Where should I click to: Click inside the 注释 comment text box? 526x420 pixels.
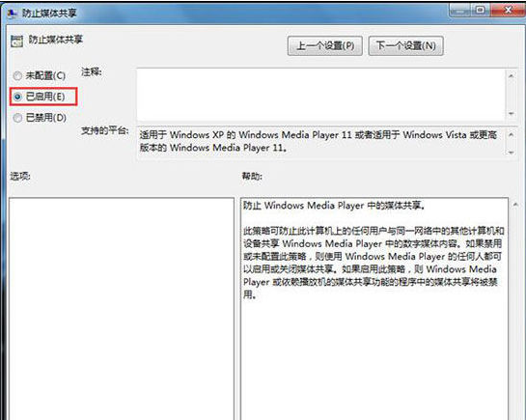tap(321, 95)
